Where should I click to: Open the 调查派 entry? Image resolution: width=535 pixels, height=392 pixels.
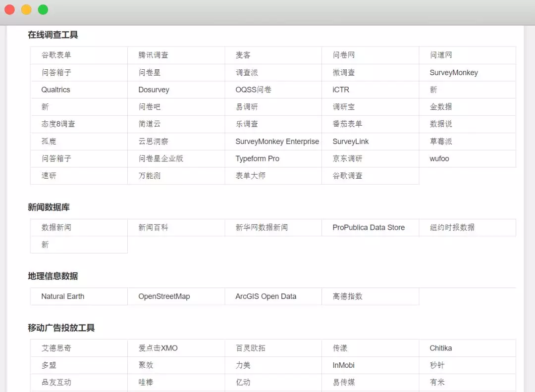click(x=247, y=73)
